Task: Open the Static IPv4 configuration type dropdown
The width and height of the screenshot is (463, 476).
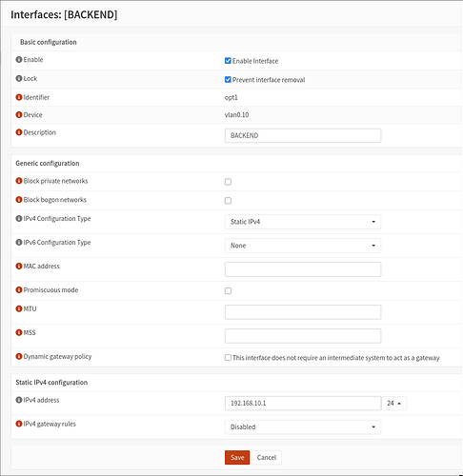Action: (303, 222)
